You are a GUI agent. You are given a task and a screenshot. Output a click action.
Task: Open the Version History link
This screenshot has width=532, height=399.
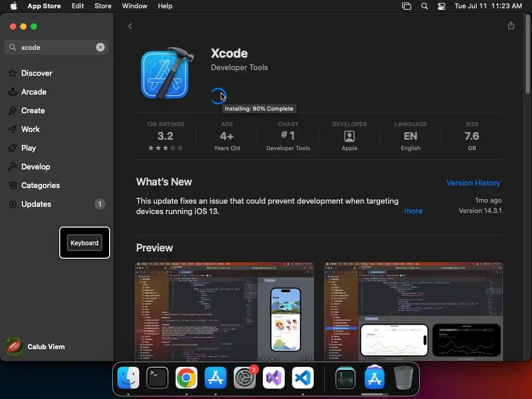473,182
